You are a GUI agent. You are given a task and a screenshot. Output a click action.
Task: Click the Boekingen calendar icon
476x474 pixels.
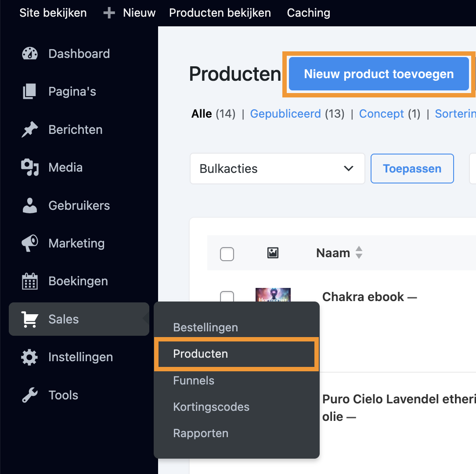click(30, 281)
